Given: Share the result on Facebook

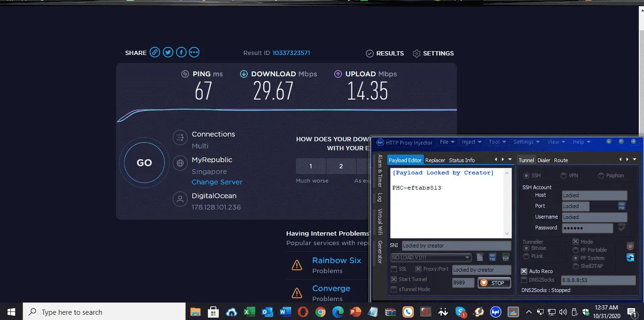Looking at the screenshot, I should click(181, 53).
